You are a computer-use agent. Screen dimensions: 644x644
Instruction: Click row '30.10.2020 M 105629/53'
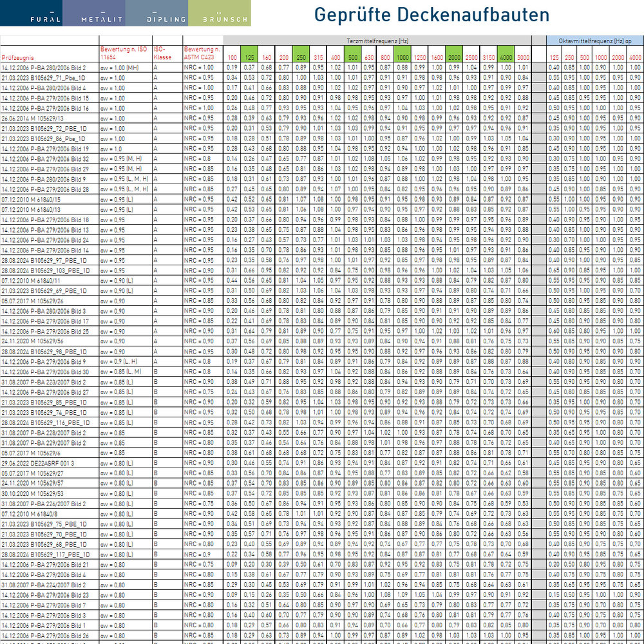(321, 493)
